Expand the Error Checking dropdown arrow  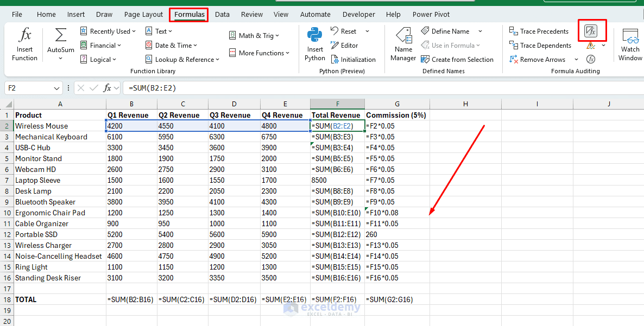point(603,46)
